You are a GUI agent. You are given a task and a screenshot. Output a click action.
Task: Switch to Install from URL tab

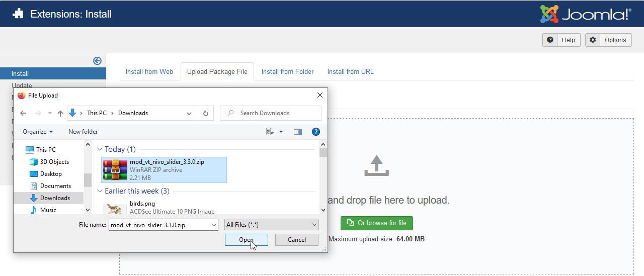350,71
